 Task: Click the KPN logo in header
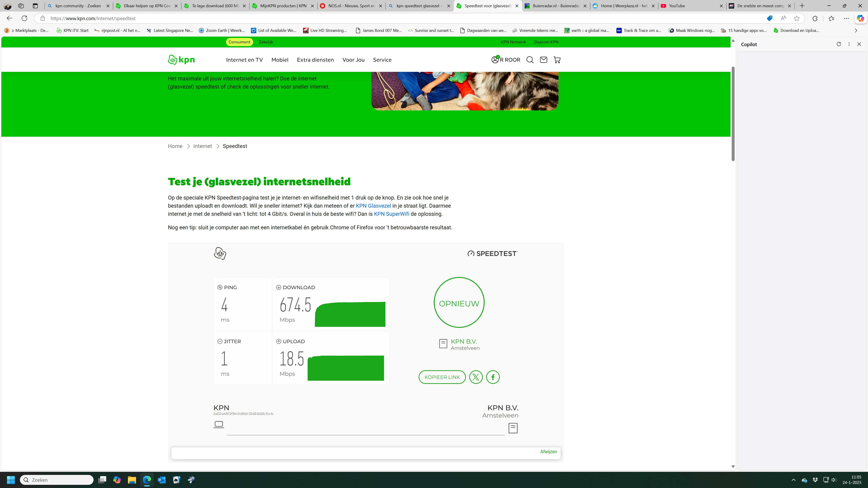tap(181, 60)
